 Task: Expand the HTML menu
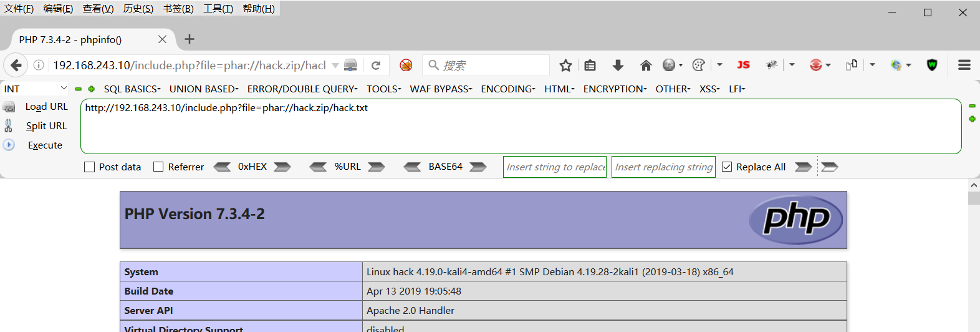coord(560,89)
